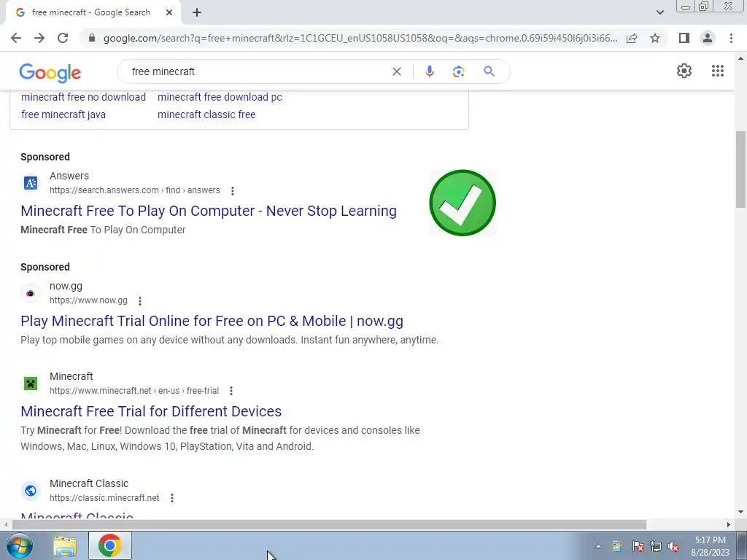Open Action Center flag icon

coord(638,547)
